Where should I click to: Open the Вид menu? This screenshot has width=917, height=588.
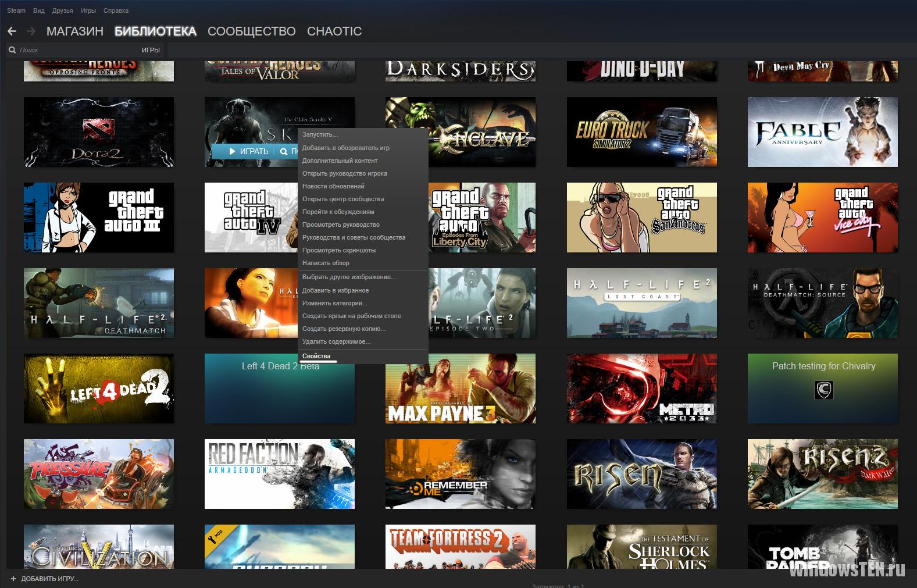(x=39, y=10)
